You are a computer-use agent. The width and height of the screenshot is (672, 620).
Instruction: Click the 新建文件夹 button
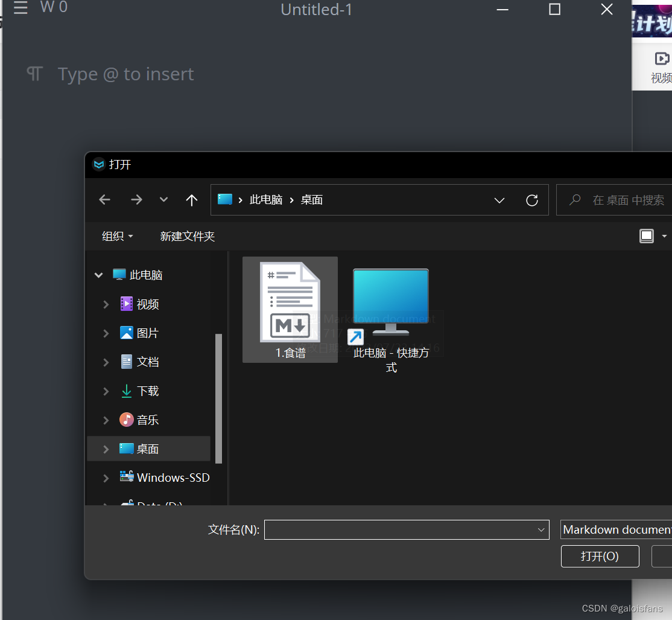(188, 236)
